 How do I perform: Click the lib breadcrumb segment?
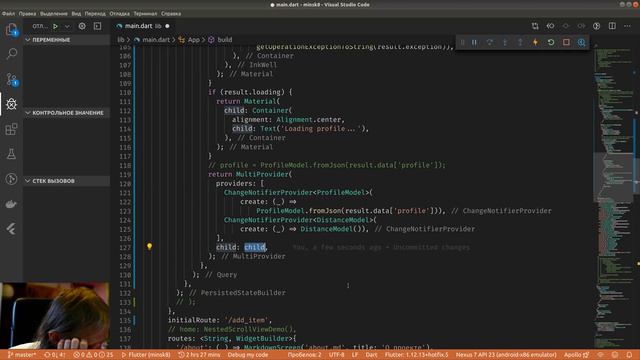(x=121, y=40)
